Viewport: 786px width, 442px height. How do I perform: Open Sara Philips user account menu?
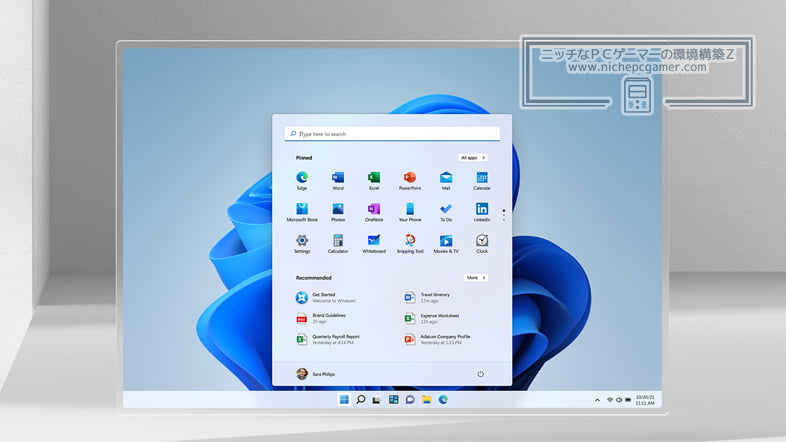[x=315, y=374]
